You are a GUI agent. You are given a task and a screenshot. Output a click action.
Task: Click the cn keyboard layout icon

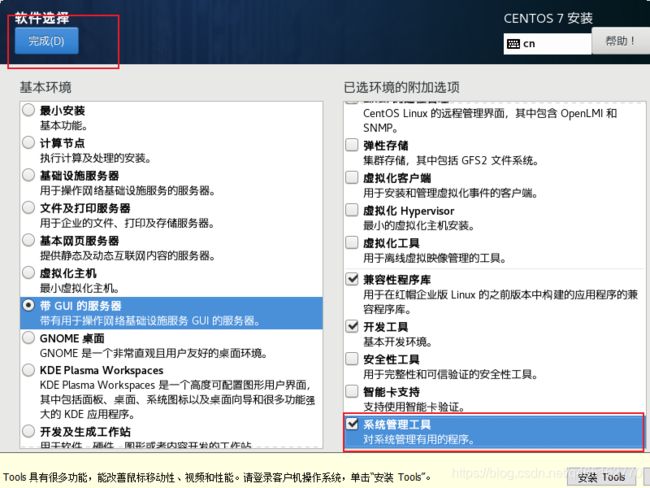pyautogui.click(x=513, y=44)
